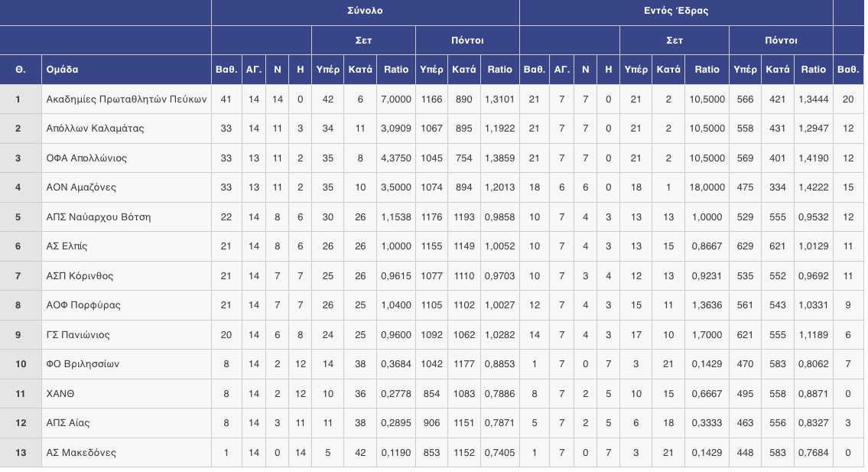Click home points value 569
868x472 pixels.
pos(745,158)
